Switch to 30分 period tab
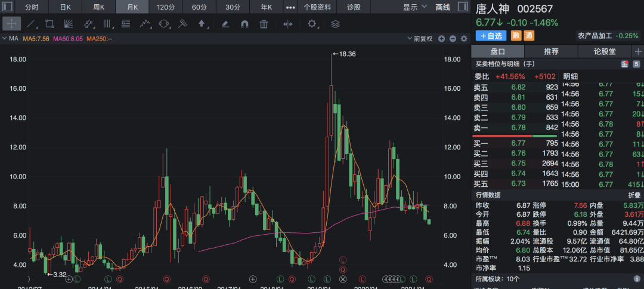644x289 pixels. tap(233, 7)
